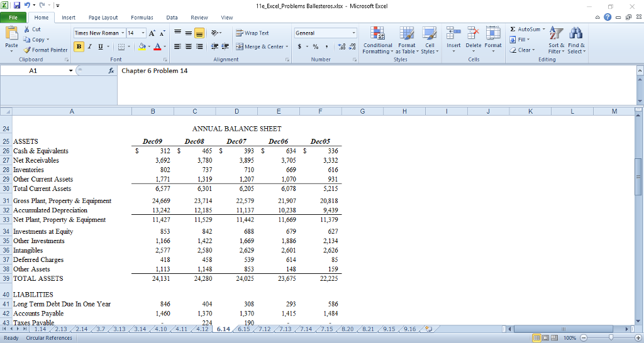644x343 pixels.
Task: Toggle Wrap Text
Action: 252,33
